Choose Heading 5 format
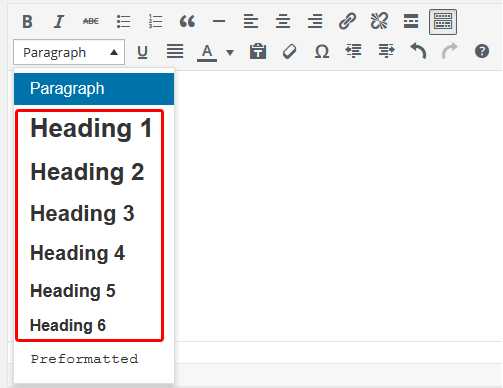The width and height of the screenshot is (503, 388). click(x=73, y=291)
